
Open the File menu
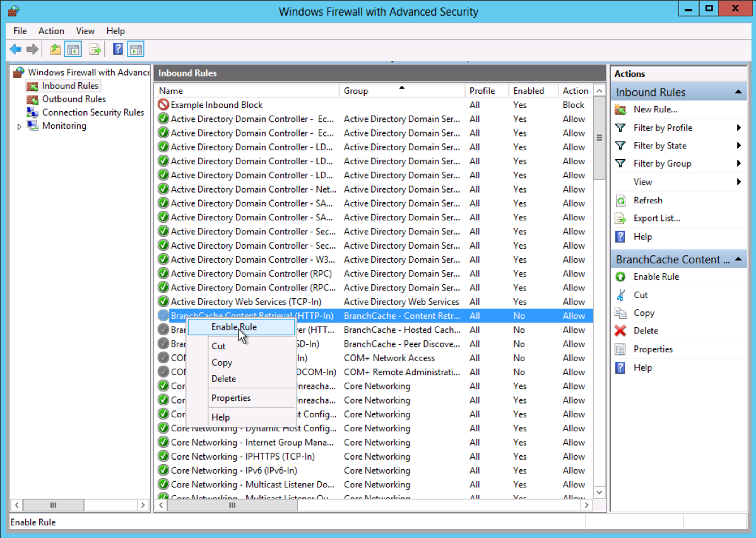pyautogui.click(x=20, y=31)
